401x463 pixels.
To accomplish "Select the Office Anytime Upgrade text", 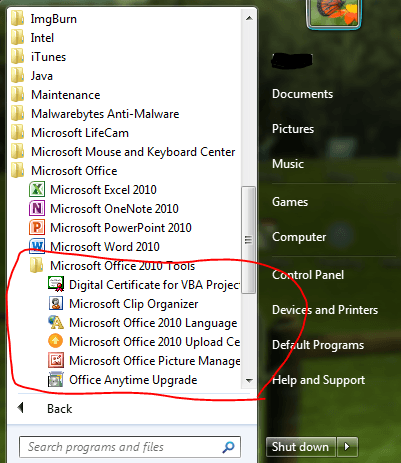I will coord(133,380).
